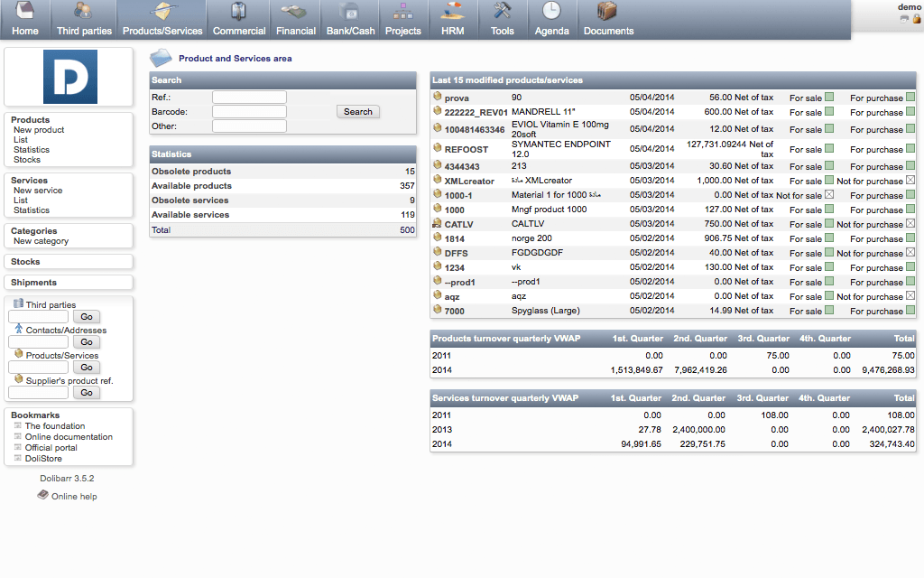Expand the Categories sidebar section
Viewport: 924px width, 578px height.
coord(34,231)
